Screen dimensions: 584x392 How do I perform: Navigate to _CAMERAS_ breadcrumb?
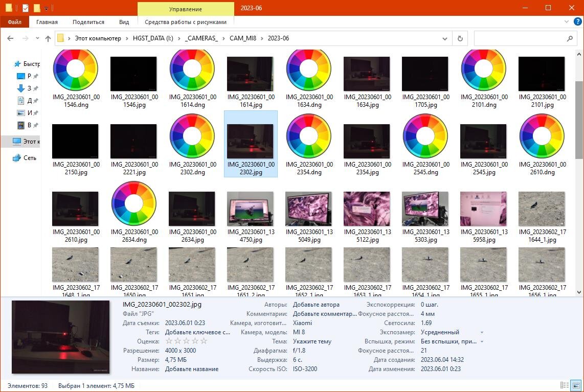[201, 38]
